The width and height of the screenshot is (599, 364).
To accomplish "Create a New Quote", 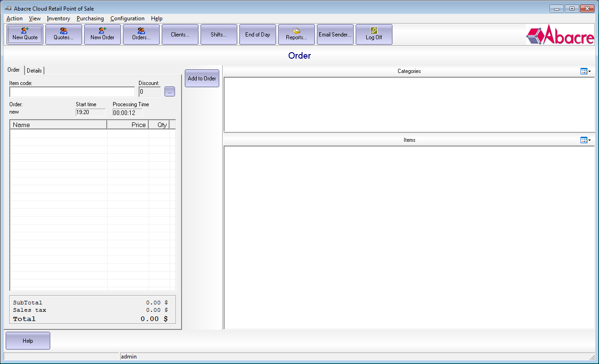I will 25,34.
